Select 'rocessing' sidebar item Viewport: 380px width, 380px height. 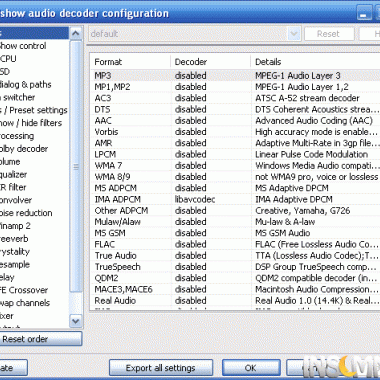click(x=17, y=136)
